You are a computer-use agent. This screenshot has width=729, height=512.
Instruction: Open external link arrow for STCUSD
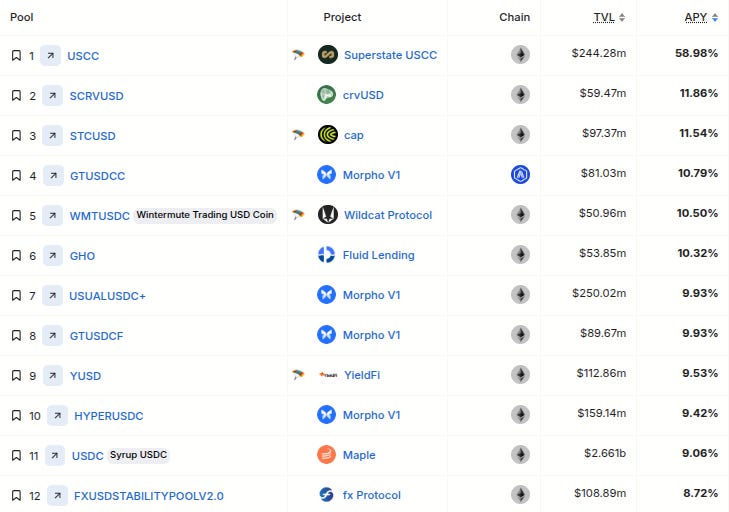pyautogui.click(x=53, y=136)
